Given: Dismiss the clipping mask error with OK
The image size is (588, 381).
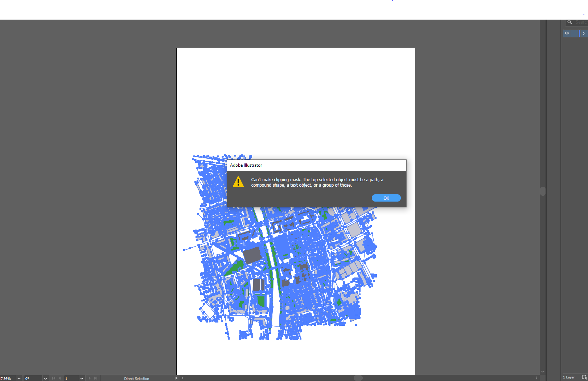Looking at the screenshot, I should (386, 198).
